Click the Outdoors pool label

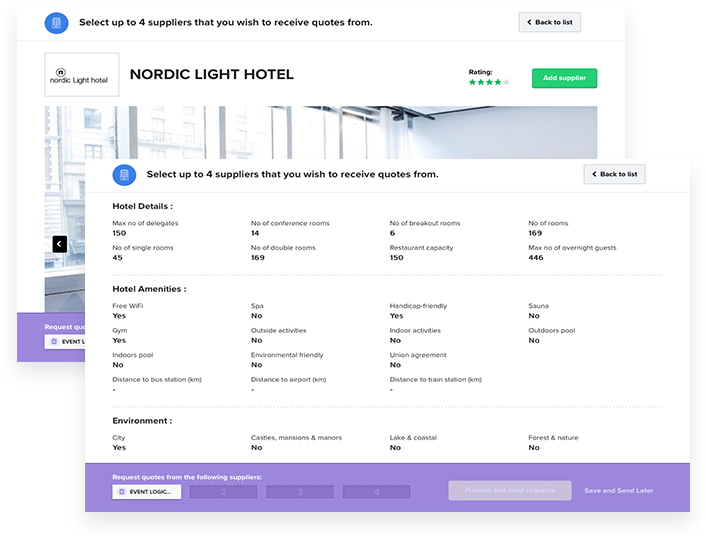pos(552,330)
